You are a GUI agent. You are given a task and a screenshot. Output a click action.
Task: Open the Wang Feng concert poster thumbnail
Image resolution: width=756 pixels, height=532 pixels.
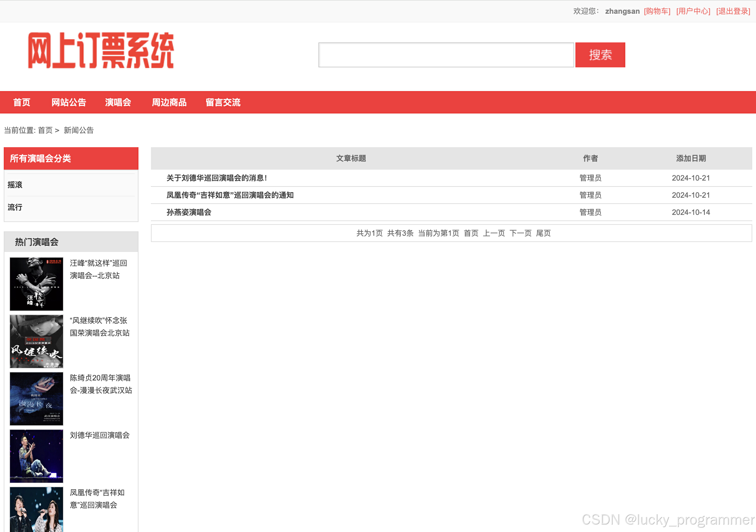point(36,284)
